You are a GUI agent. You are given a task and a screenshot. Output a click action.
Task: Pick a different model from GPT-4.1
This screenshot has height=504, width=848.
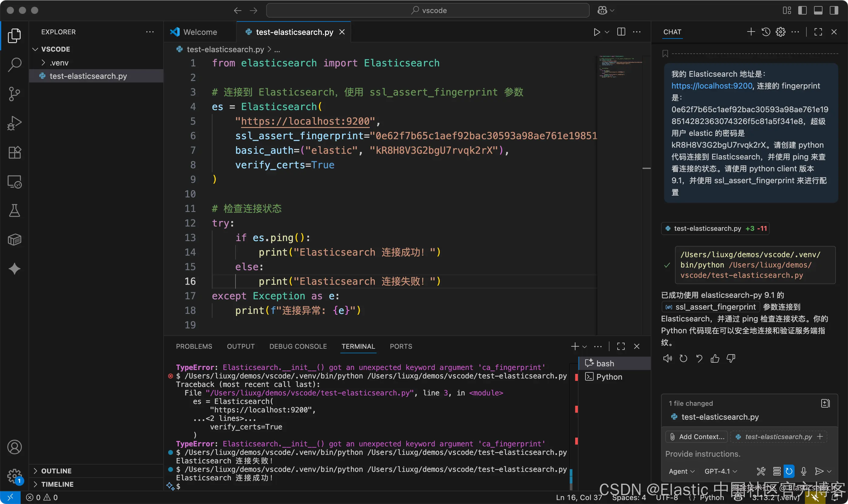click(721, 471)
